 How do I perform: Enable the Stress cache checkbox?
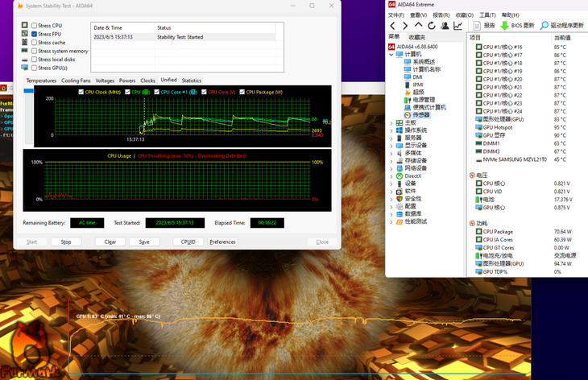click(34, 43)
